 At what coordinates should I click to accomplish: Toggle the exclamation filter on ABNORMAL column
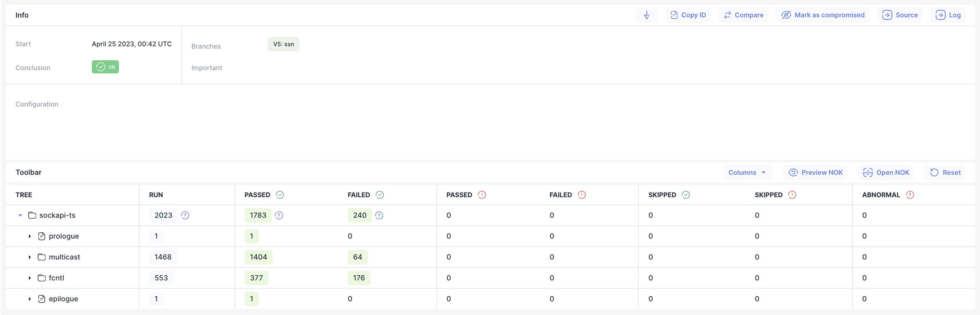click(x=910, y=194)
